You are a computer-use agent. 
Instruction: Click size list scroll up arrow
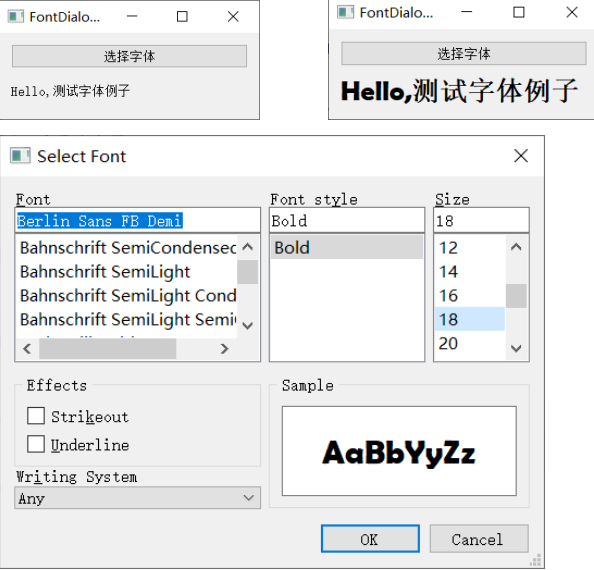[516, 247]
